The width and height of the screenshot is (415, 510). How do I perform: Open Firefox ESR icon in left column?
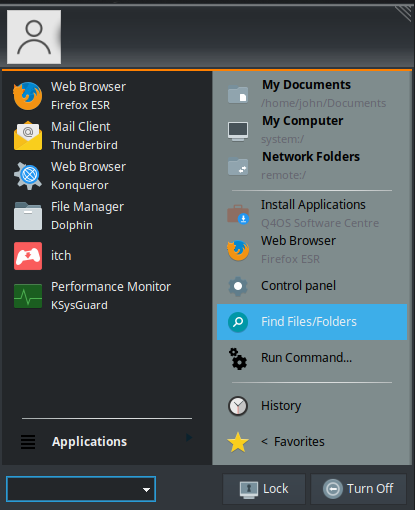click(28, 96)
